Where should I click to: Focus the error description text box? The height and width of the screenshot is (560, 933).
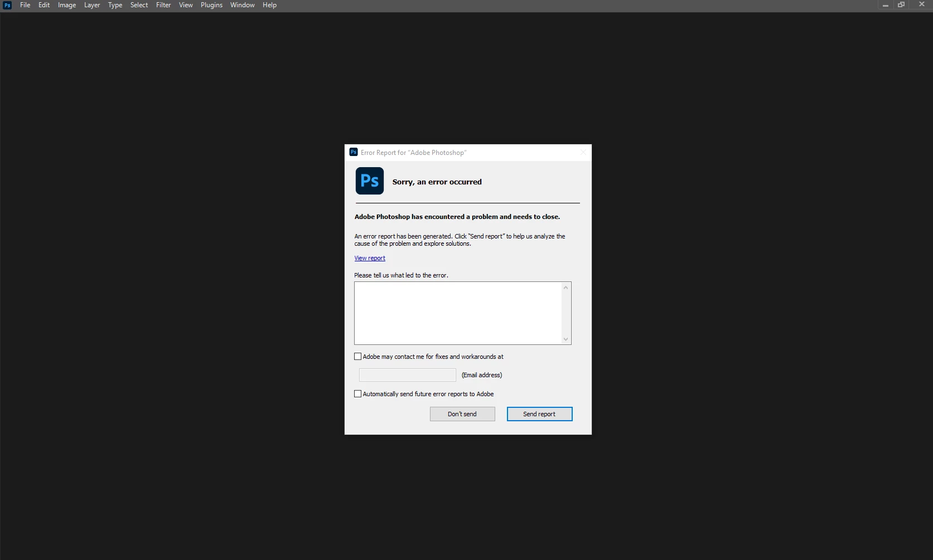tap(458, 313)
